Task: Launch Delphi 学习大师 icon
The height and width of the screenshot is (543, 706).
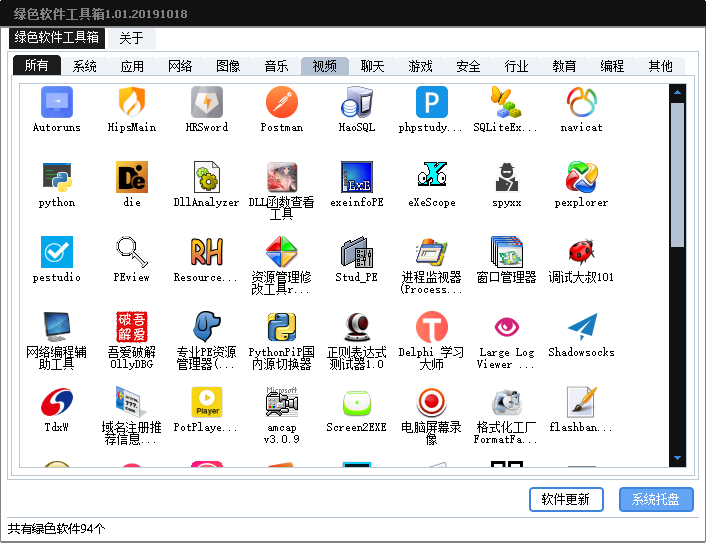Action: click(x=432, y=327)
